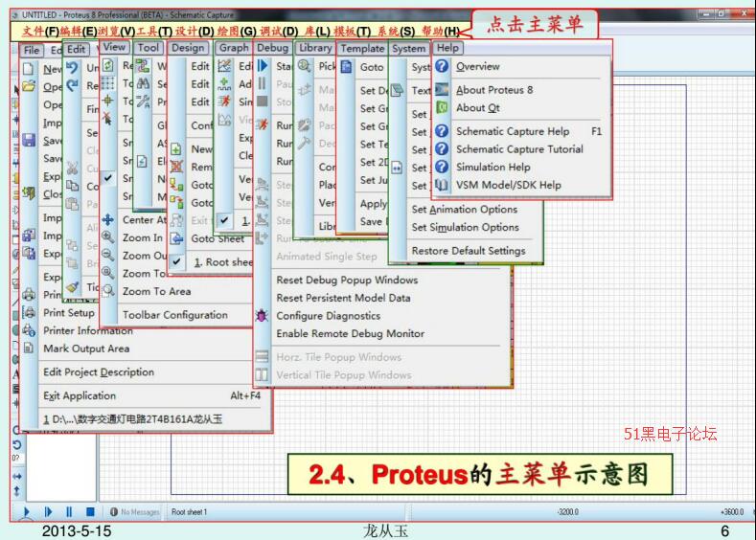Click the Redo arrow icon in Edit menu
The width and height of the screenshot is (756, 540).
(72, 86)
